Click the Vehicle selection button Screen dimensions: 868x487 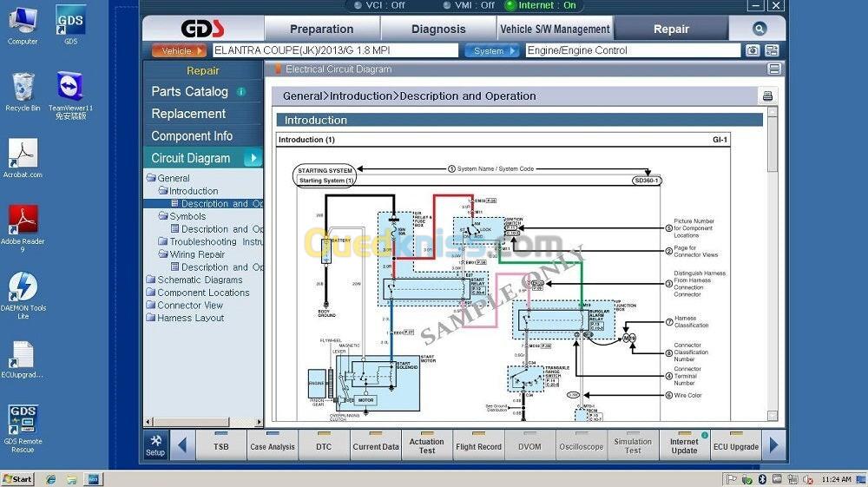[x=180, y=51]
